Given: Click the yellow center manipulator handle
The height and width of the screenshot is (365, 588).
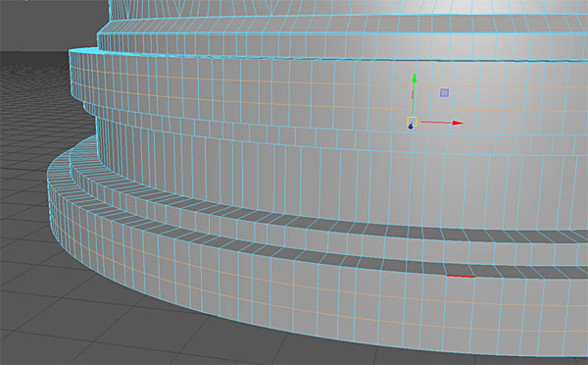Looking at the screenshot, I should point(412,122).
